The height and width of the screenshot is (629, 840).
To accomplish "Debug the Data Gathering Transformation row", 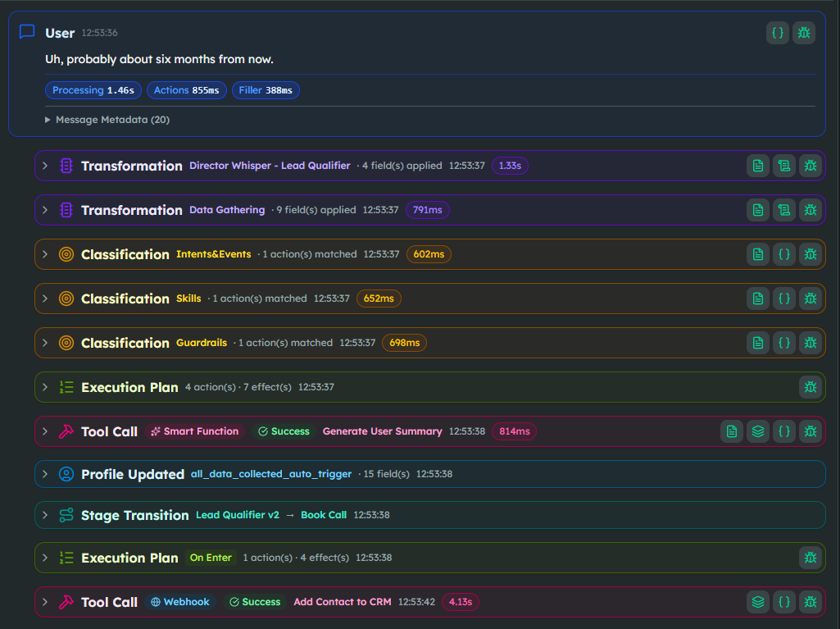I will pos(810,210).
